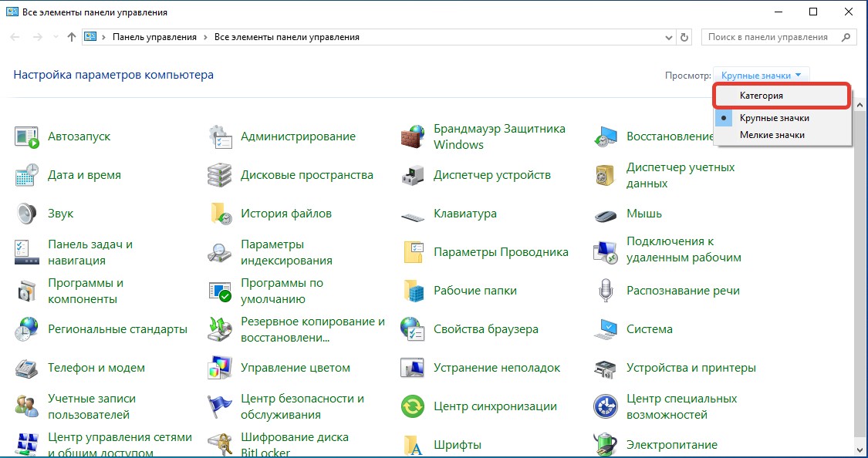
Task: Click the Шифрование диска BitLocker icon
Action: coord(220,445)
